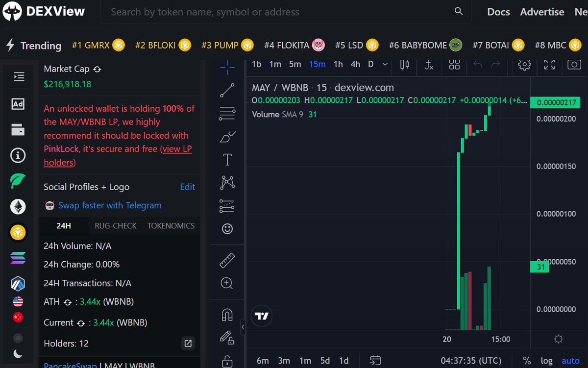Viewport: 588px width, 368px height.
Task: Select the 1h timeframe
Action: coord(338,64)
